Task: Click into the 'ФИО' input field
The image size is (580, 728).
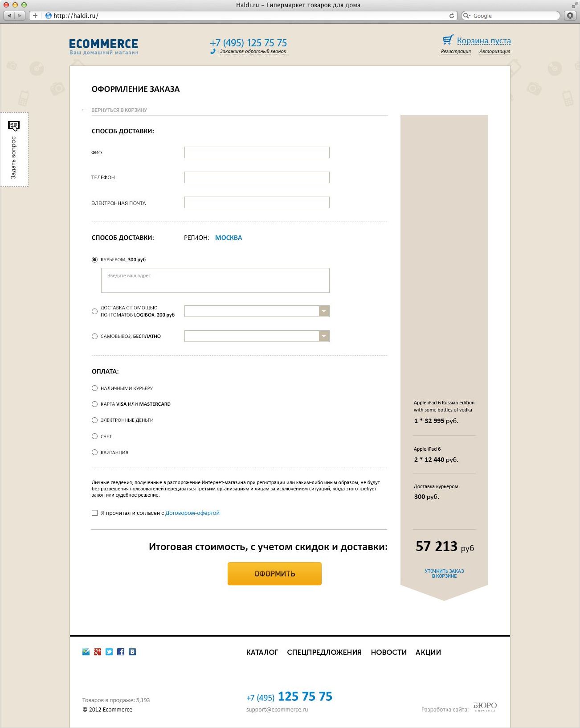Action: coord(257,152)
